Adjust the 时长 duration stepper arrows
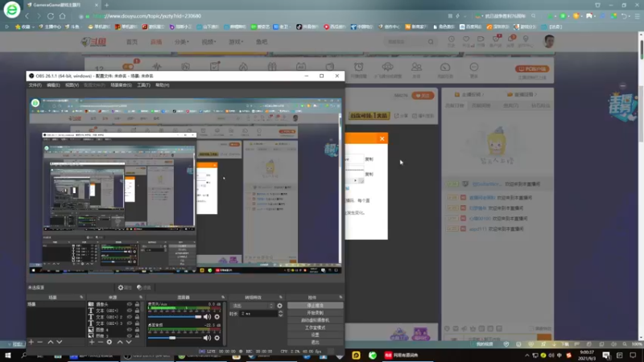 (280, 314)
